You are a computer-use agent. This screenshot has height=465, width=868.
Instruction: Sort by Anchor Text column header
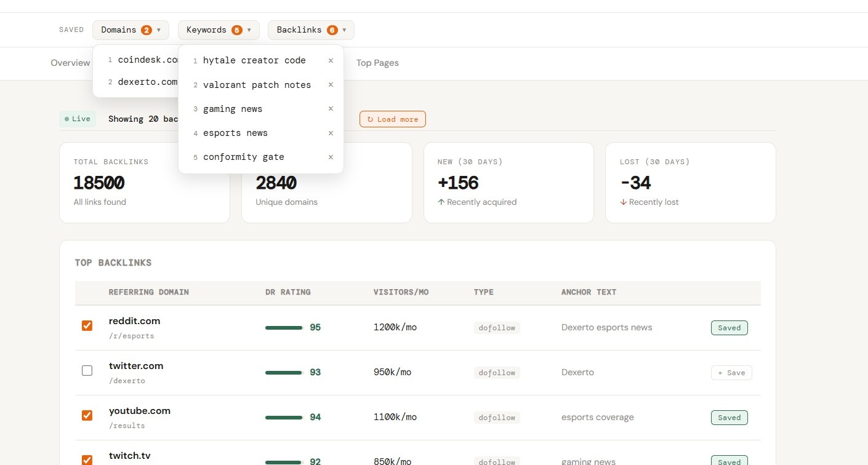[x=589, y=292]
